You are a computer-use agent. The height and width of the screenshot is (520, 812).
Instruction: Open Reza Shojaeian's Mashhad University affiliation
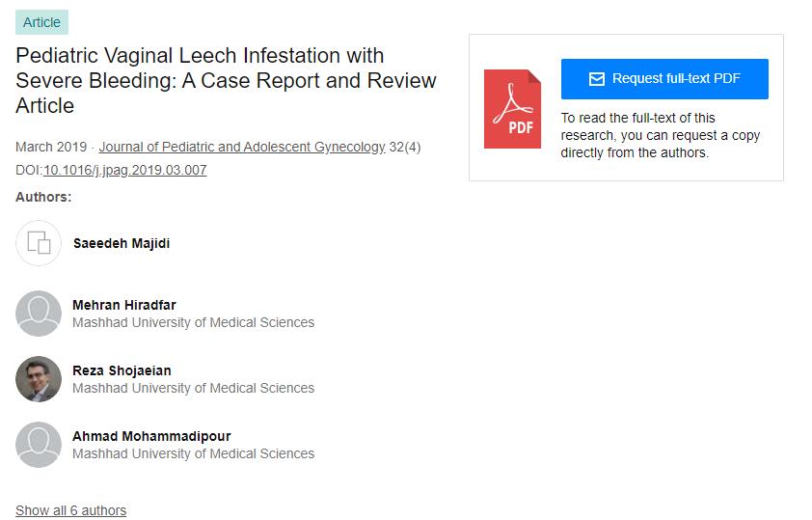[193, 388]
